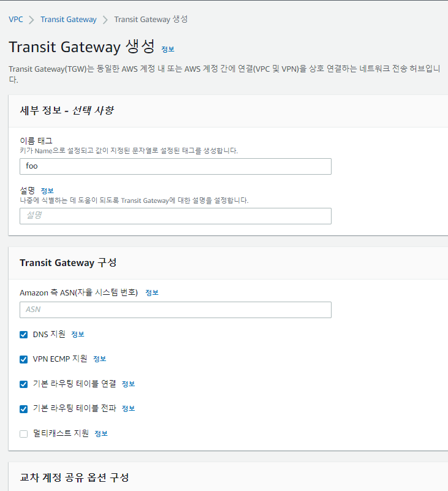Screen dimensions: 448x491
Task: Open 정보 link for Amazon 측 ASN
Action: (x=152, y=293)
